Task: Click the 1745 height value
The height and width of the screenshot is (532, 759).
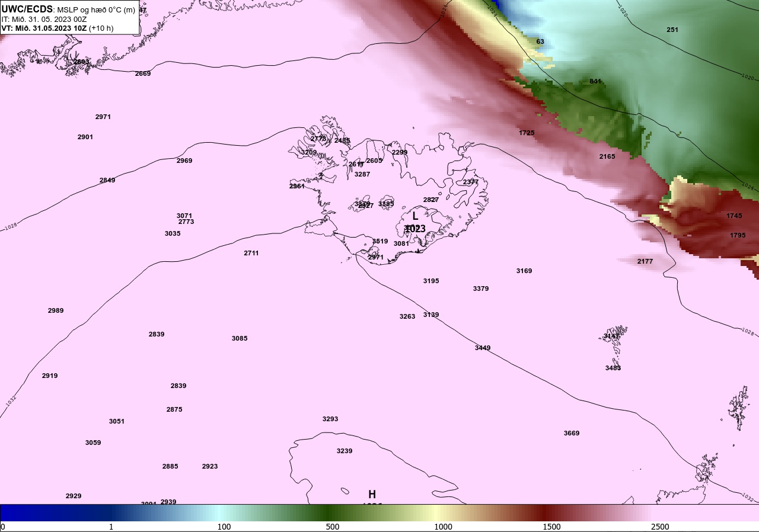Action: point(734,216)
